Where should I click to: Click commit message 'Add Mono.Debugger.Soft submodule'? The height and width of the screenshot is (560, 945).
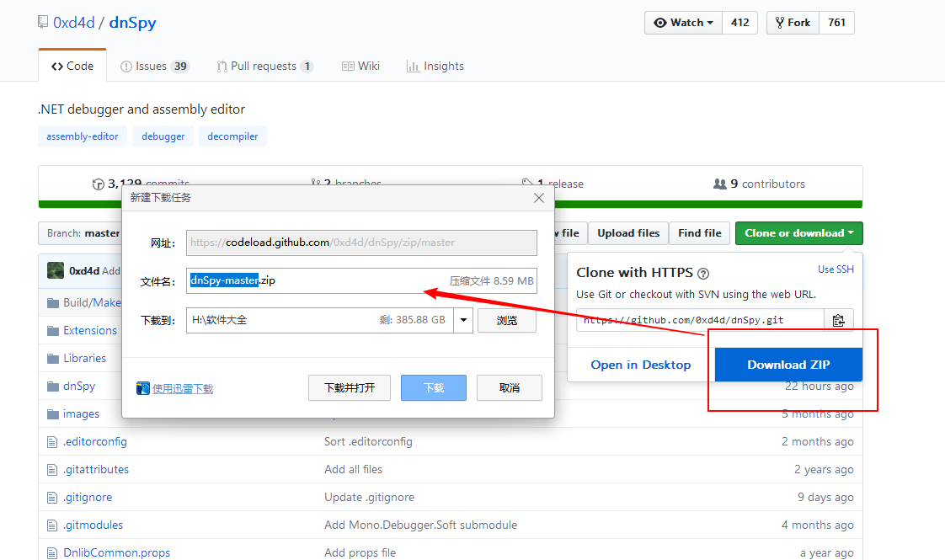click(420, 525)
